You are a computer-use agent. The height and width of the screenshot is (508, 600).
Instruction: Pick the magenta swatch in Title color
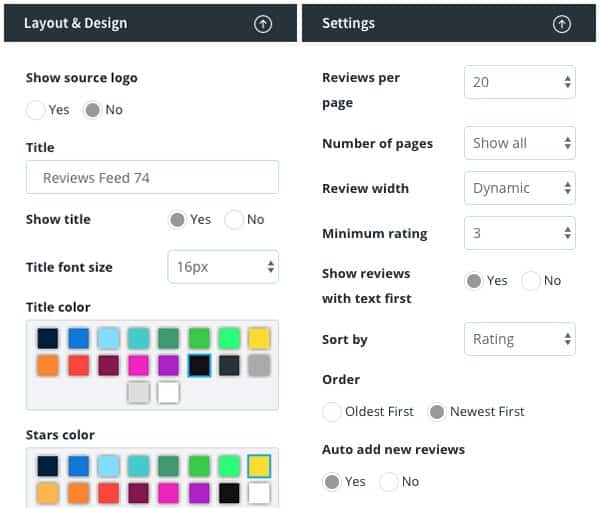click(139, 365)
